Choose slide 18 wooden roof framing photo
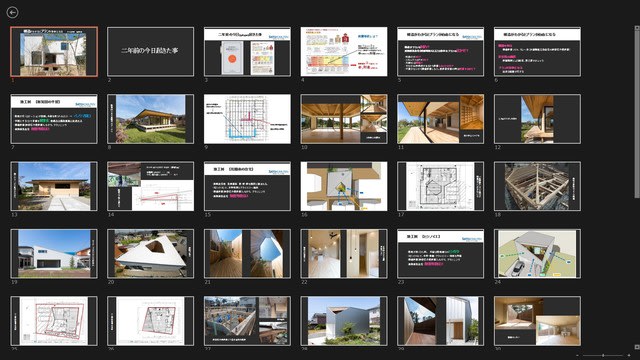Screen dimensions: 640x360 pos(537,186)
